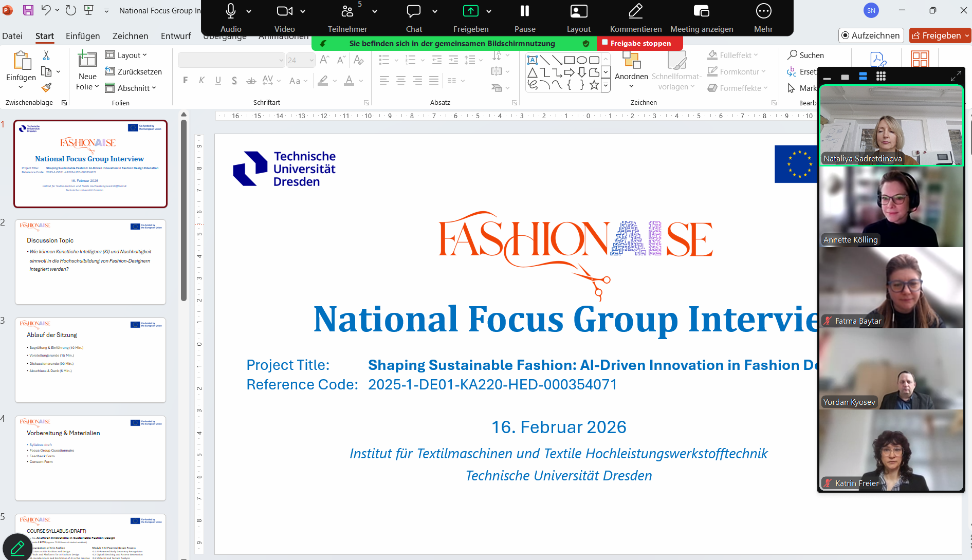The width and height of the screenshot is (972, 560).
Task: Click the Neue Folie slide icon
Action: coord(87,60)
